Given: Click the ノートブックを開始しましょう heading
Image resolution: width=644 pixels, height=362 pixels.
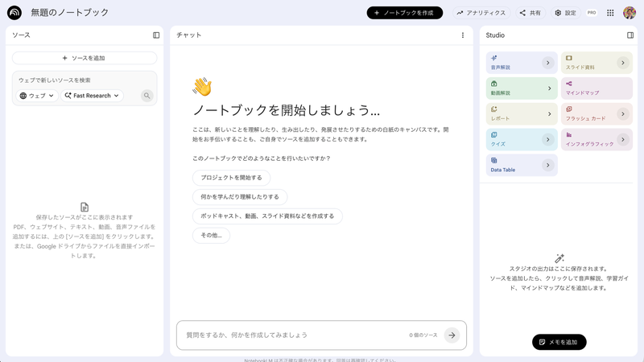Looking at the screenshot, I should point(287,110).
